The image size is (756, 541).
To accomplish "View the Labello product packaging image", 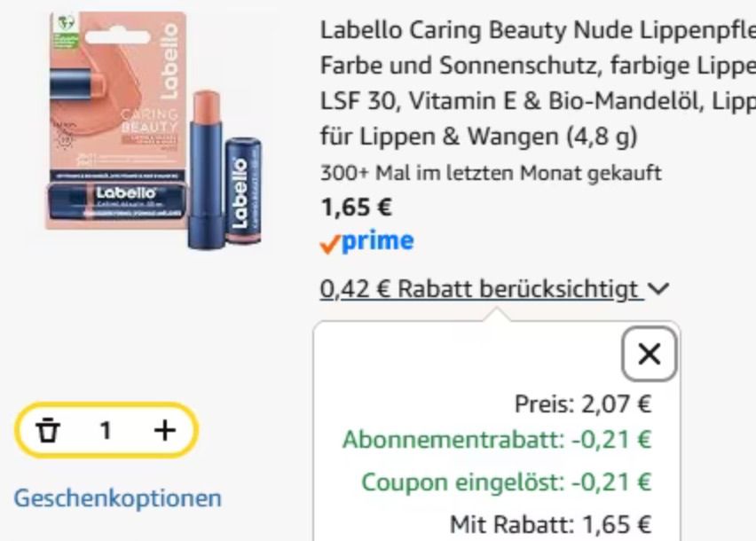I will click(154, 130).
